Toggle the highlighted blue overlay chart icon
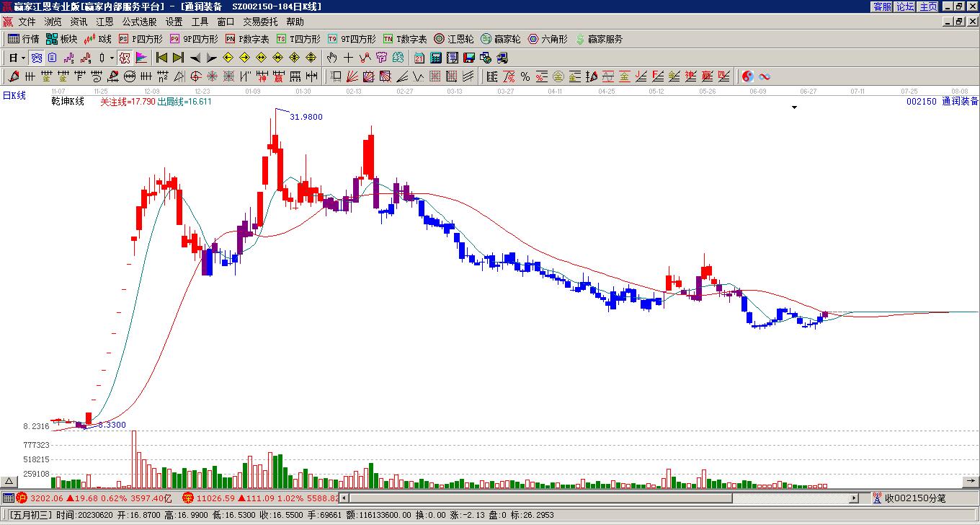This screenshot has width=980, height=525. [36, 58]
